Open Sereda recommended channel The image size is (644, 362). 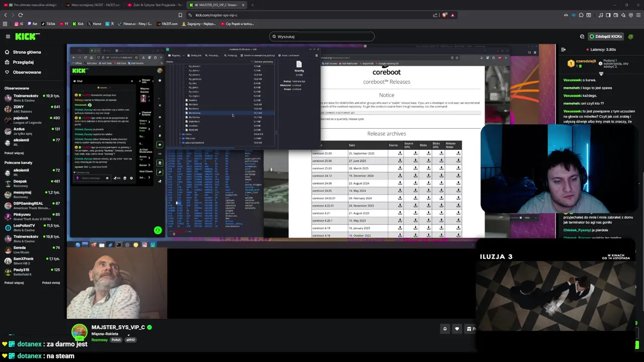point(32,249)
